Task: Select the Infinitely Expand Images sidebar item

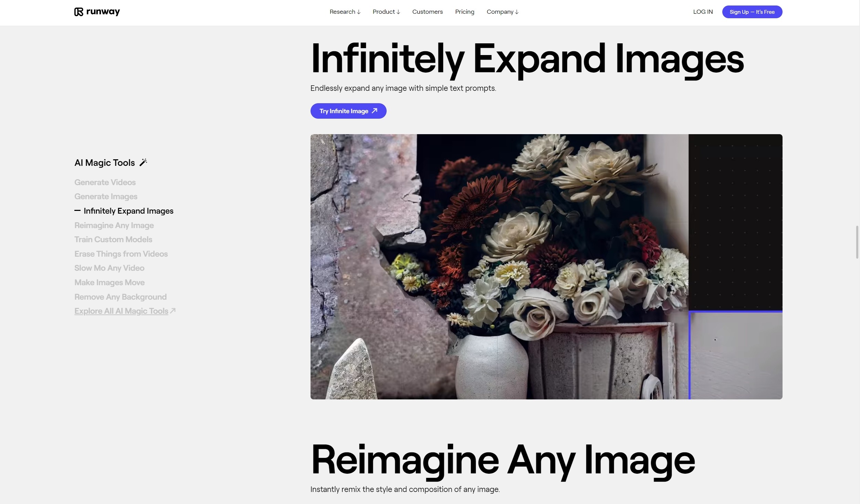Action: point(128,211)
